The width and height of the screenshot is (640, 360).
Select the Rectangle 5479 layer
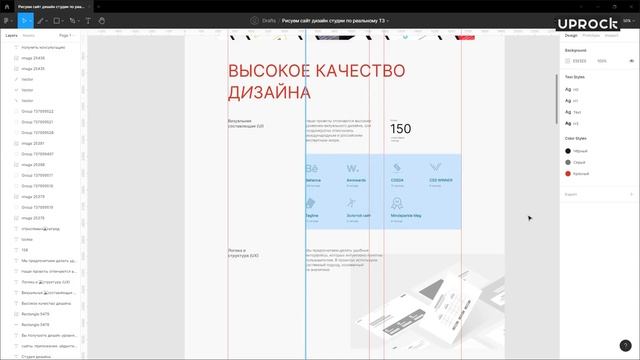[x=35, y=314]
